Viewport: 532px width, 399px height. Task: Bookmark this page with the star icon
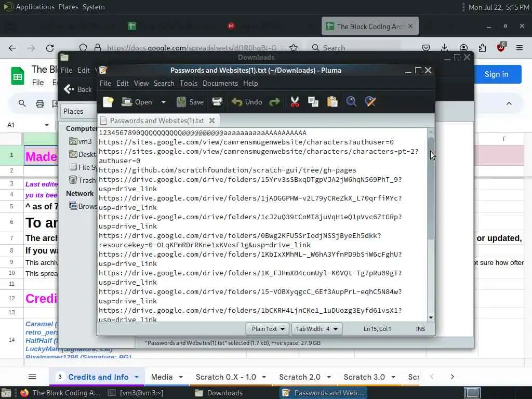[294, 48]
